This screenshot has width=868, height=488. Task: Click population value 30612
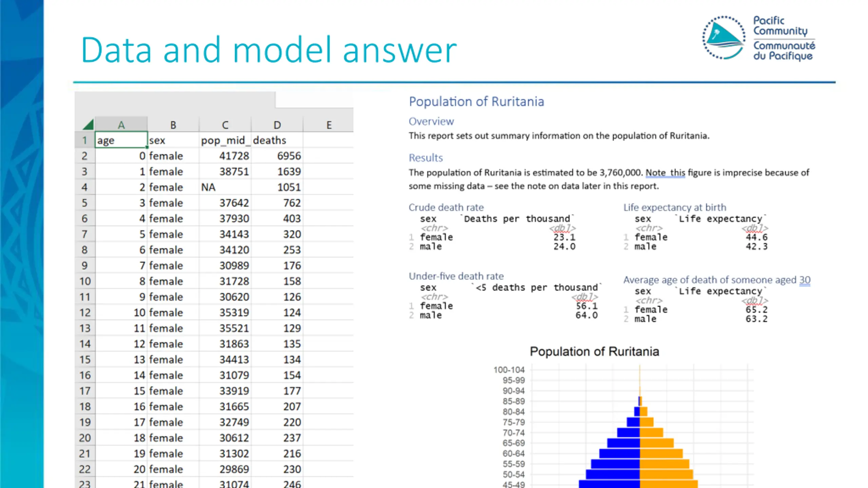click(x=234, y=438)
